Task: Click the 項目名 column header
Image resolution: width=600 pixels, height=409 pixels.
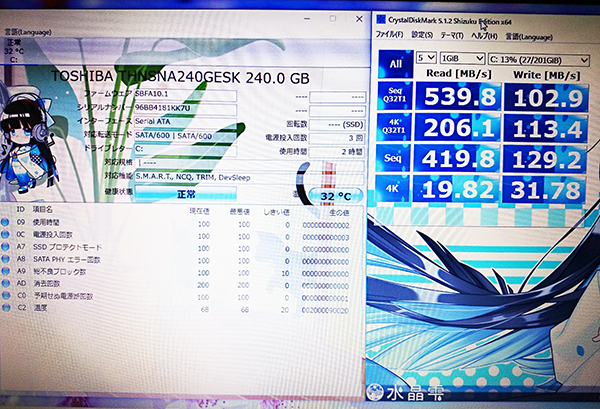Action: (x=42, y=210)
